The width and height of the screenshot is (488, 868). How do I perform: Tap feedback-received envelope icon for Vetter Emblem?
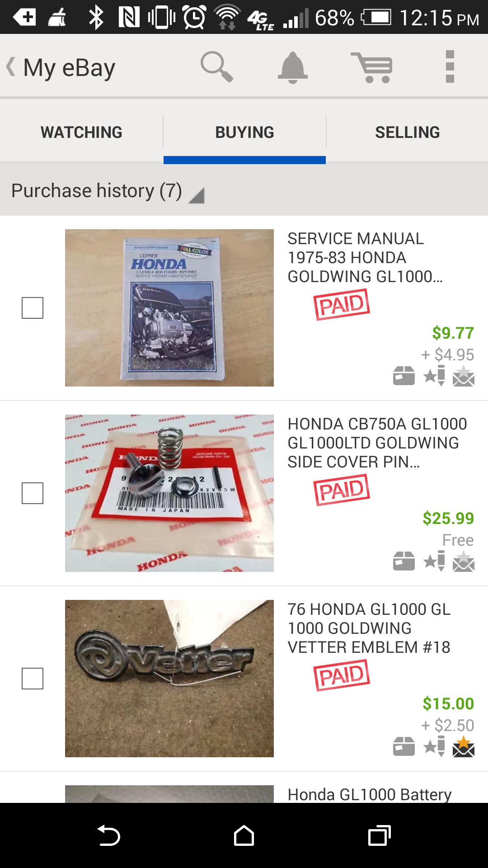[464, 746]
